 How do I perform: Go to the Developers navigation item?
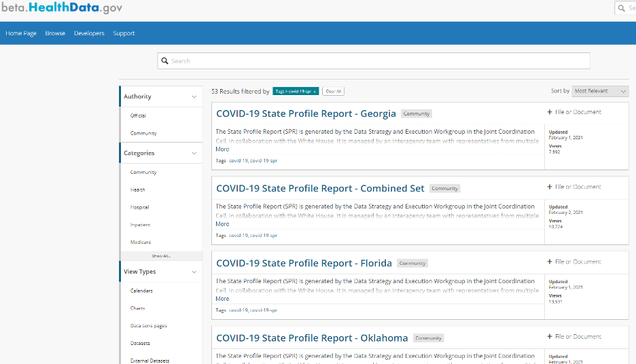pos(89,33)
